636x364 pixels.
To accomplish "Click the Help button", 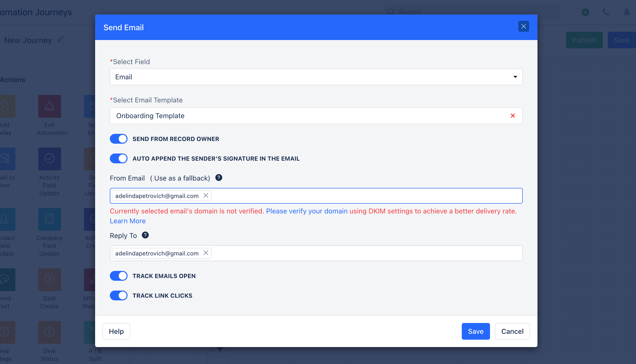I will click(x=116, y=331).
